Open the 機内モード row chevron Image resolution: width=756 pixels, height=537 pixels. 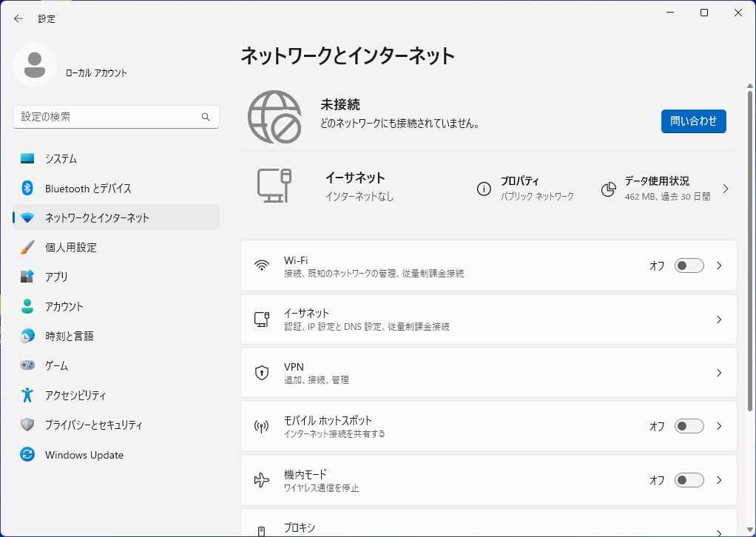[x=719, y=480]
